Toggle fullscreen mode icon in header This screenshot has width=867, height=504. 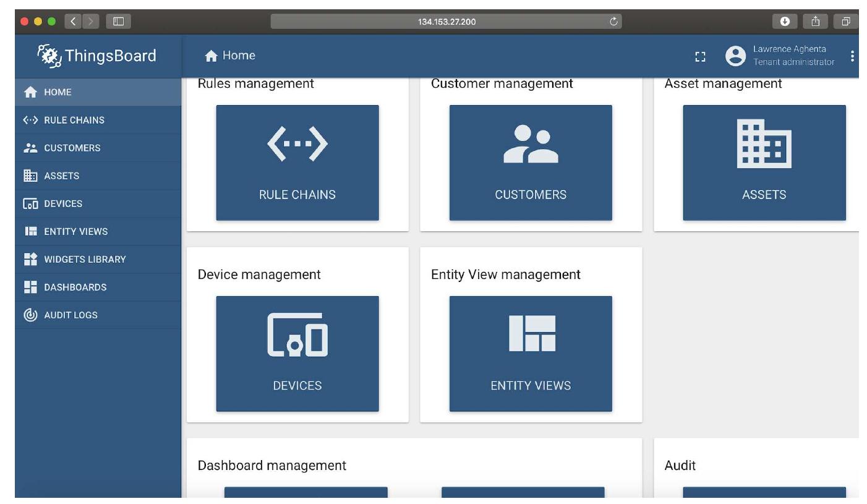pyautogui.click(x=700, y=56)
